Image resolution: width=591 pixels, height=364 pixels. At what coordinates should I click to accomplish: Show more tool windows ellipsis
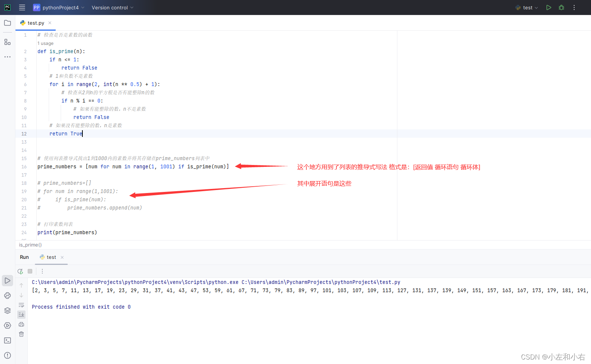point(7,57)
